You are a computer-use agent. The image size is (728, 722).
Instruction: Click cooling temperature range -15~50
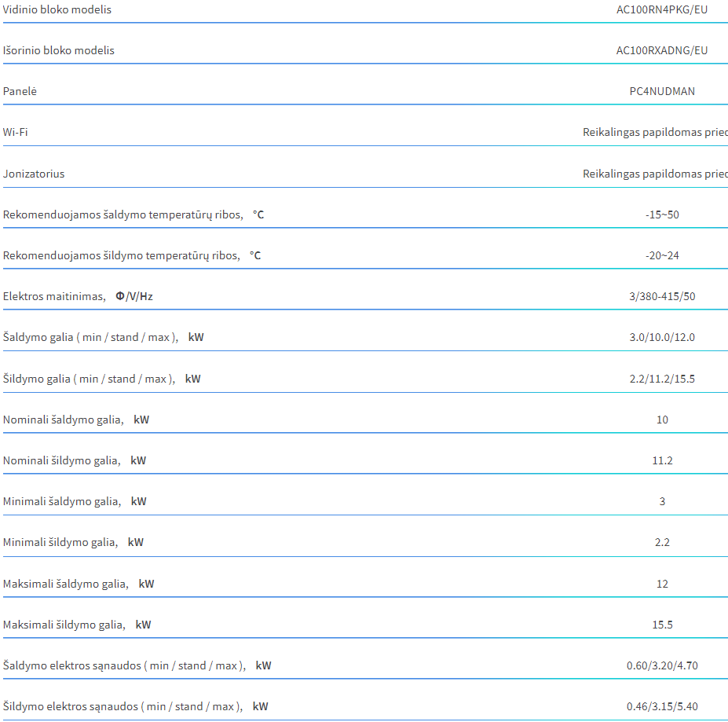click(662, 214)
